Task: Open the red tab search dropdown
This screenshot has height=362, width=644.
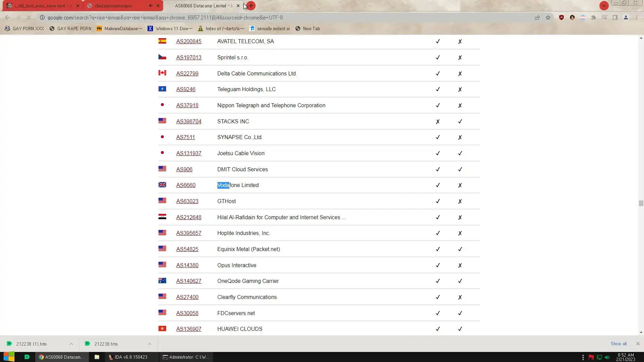Action: click(604, 6)
